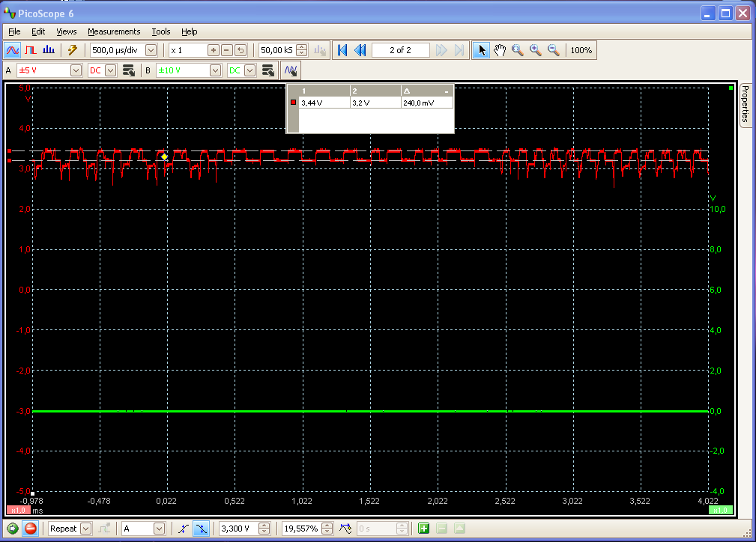
Task: Open trigger mode Repeat dropdown
Action: [x=85, y=529]
